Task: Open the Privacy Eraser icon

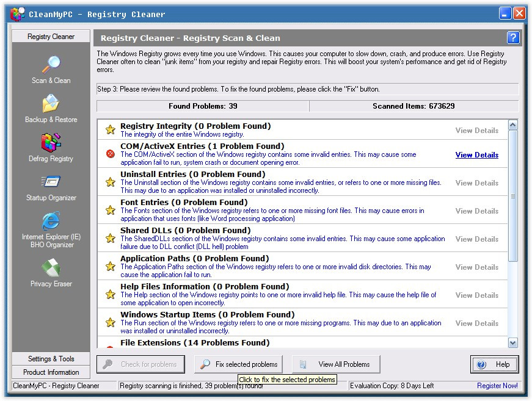Action: pos(51,267)
